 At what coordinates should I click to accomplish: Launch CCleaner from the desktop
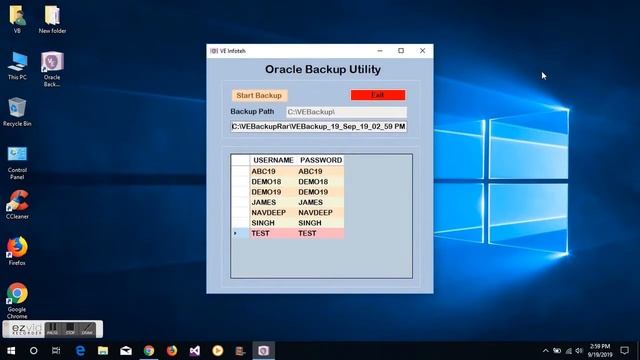pyautogui.click(x=17, y=205)
